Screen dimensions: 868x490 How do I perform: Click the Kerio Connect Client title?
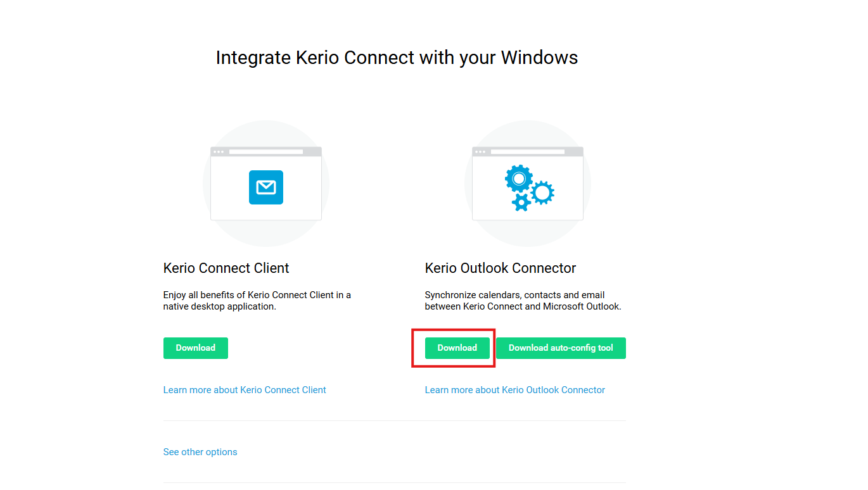coord(226,268)
